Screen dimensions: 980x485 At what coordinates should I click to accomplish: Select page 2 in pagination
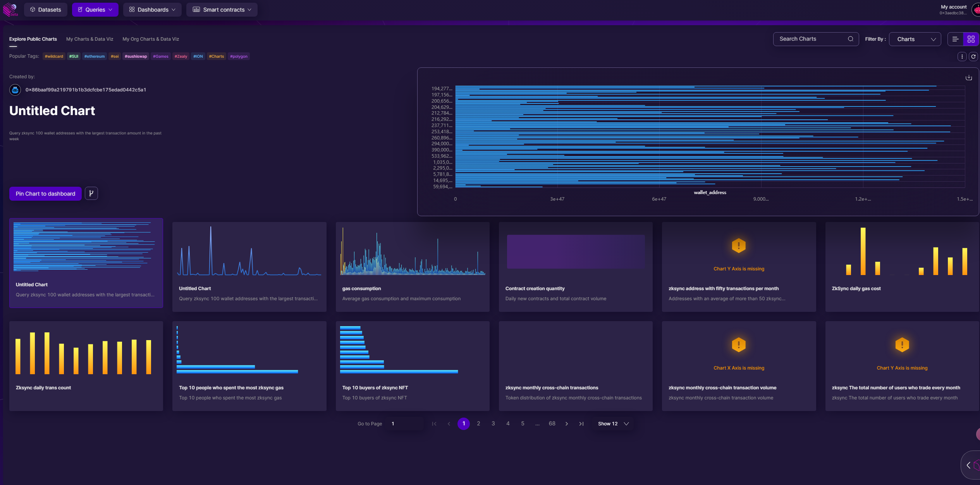[x=478, y=423]
